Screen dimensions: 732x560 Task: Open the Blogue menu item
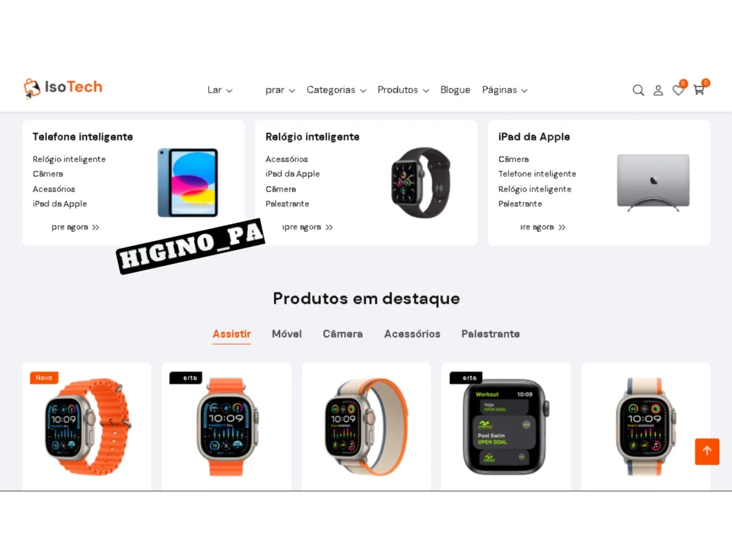[455, 90]
